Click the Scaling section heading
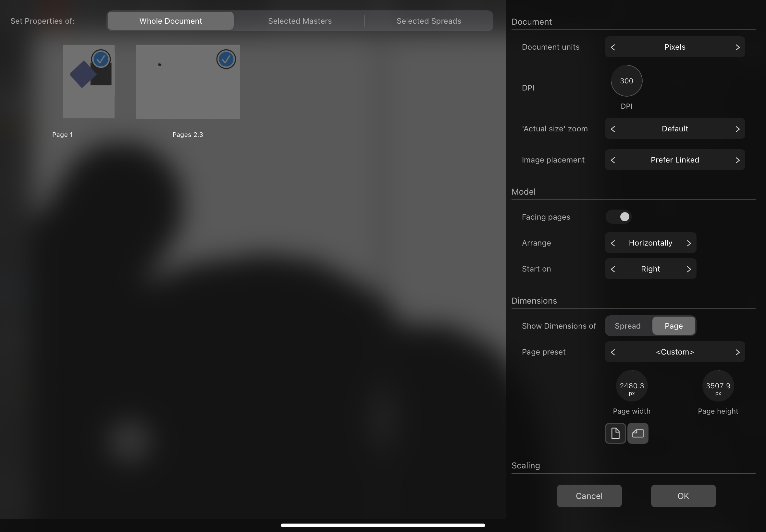Image resolution: width=766 pixels, height=532 pixels. tap(526, 466)
